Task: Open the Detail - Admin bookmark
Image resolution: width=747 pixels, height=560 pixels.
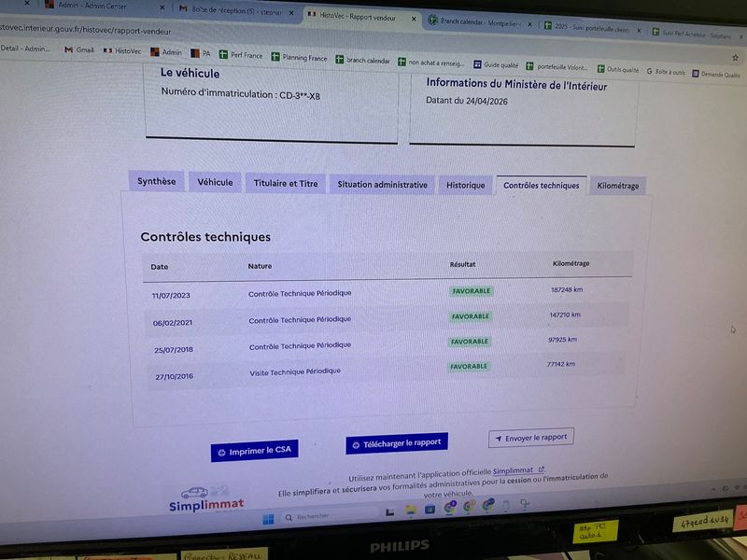Action: pyautogui.click(x=25, y=49)
